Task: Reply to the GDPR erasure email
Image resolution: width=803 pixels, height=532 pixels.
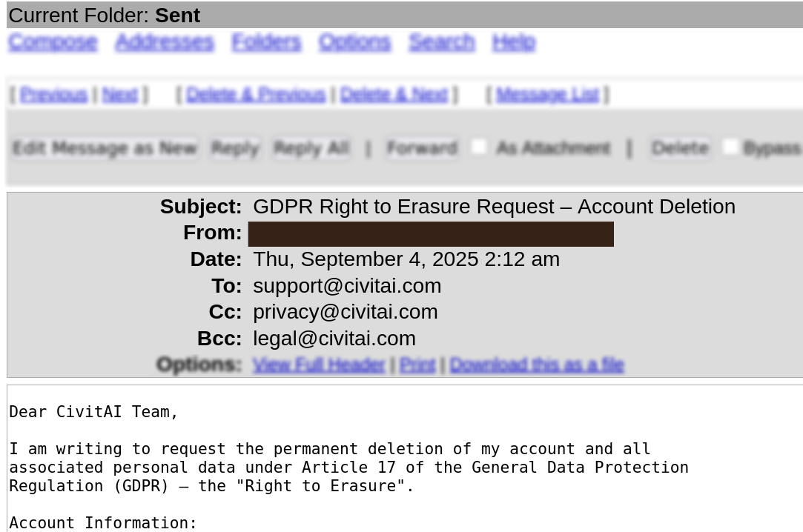Action: click(x=235, y=147)
